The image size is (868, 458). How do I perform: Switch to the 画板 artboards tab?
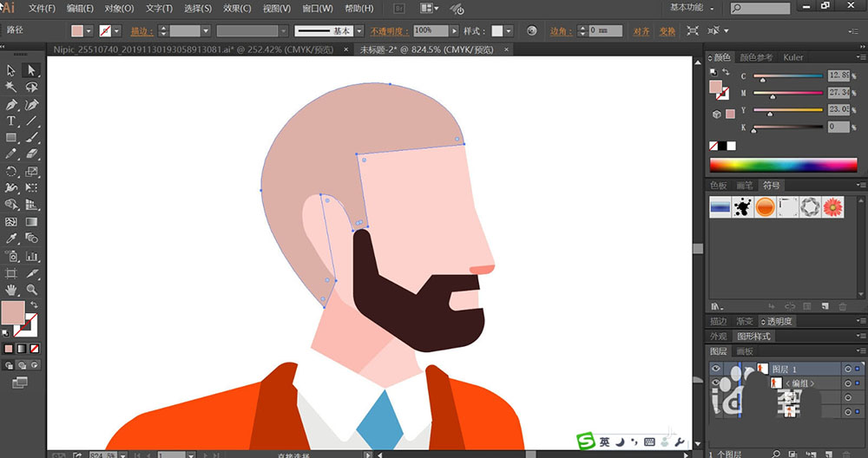pyautogui.click(x=745, y=350)
